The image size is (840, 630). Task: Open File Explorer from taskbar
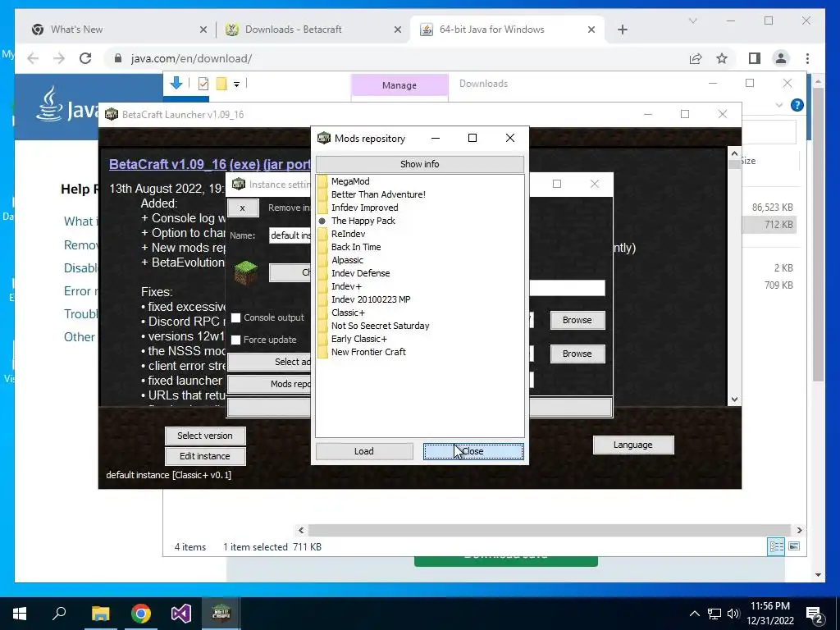click(100, 614)
